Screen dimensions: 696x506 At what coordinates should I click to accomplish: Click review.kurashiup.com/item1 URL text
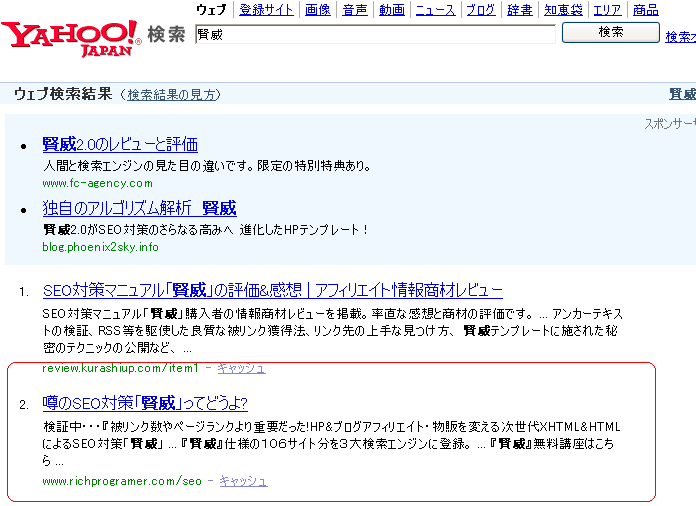pos(120,368)
